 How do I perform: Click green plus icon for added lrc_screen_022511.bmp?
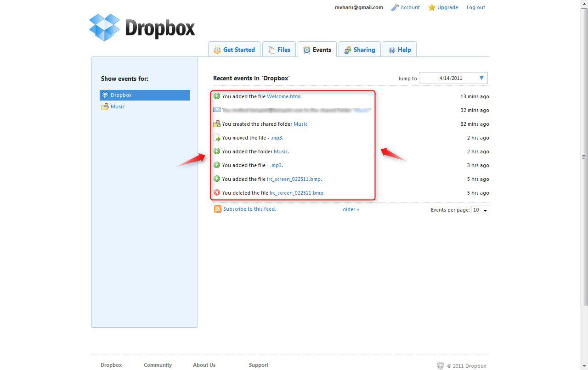pos(217,179)
